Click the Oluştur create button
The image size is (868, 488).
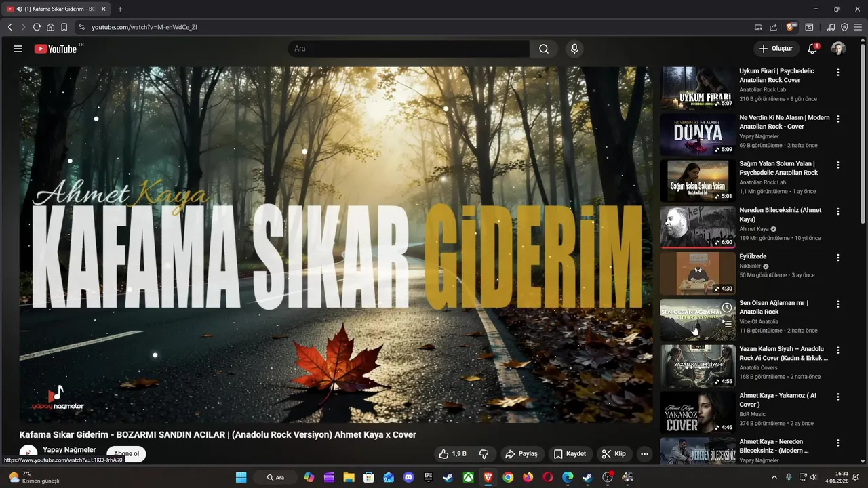tap(776, 49)
